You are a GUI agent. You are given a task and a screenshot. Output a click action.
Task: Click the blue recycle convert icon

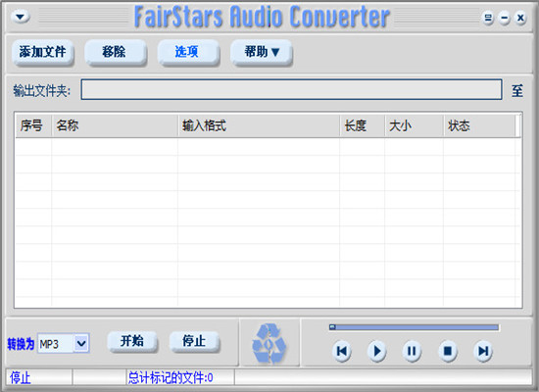pyautogui.click(x=269, y=343)
